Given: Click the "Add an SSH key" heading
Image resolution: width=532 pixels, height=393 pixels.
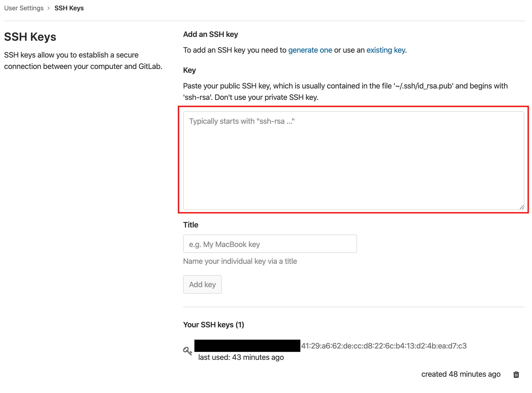Looking at the screenshot, I should pos(211,34).
